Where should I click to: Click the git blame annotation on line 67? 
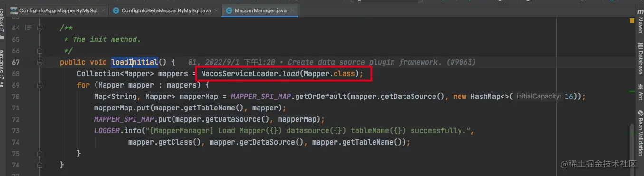(x=332, y=62)
